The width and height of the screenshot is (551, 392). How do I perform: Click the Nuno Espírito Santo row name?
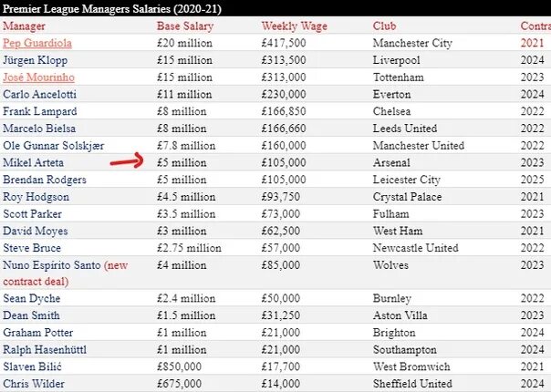click(x=52, y=265)
